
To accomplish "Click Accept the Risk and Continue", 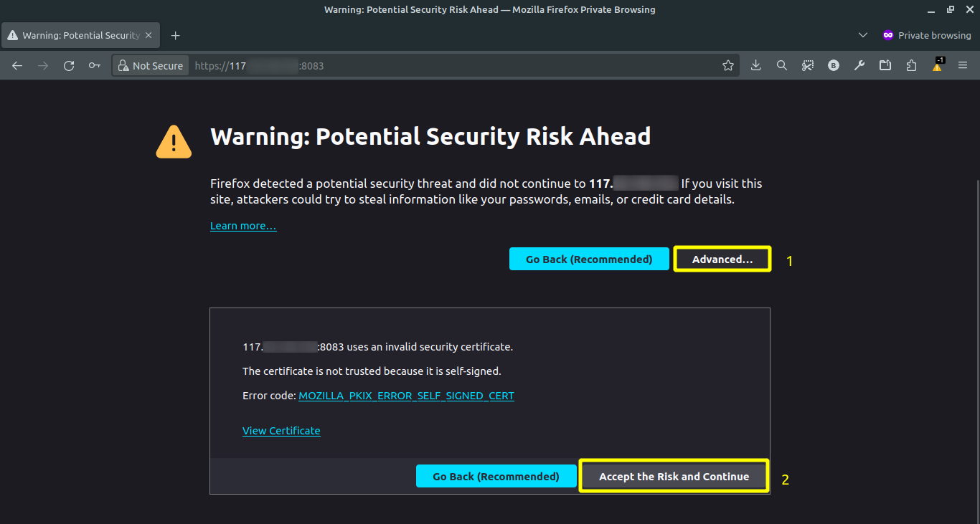I will [673, 475].
